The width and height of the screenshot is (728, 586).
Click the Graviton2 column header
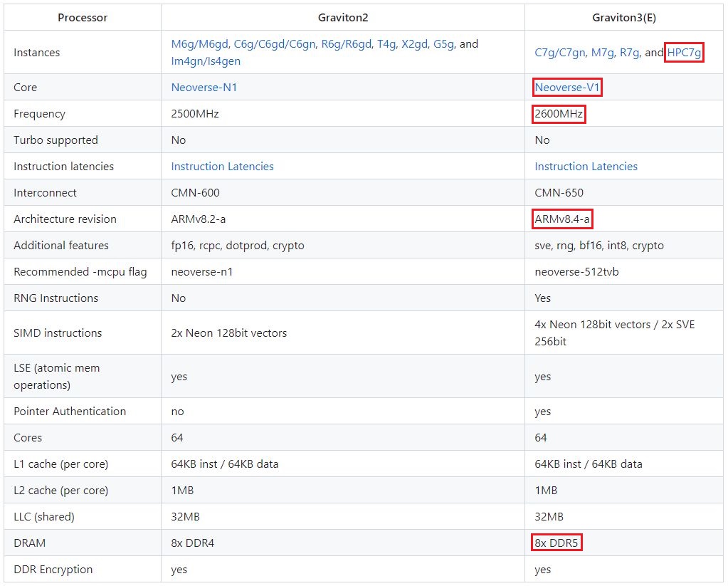pos(342,17)
